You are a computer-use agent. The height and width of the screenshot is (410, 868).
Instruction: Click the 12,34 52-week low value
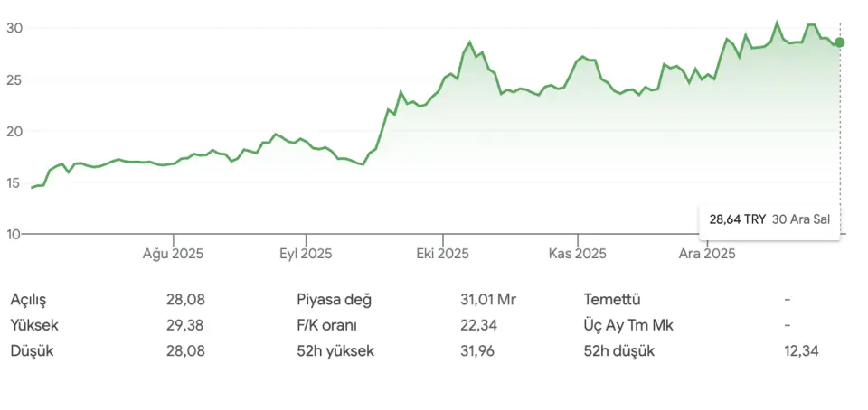(801, 350)
